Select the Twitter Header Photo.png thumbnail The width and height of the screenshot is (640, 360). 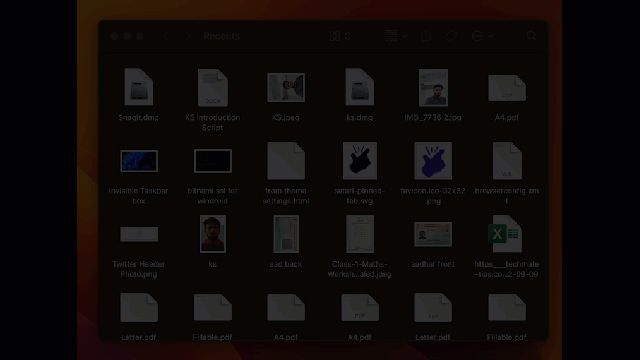tap(139, 234)
